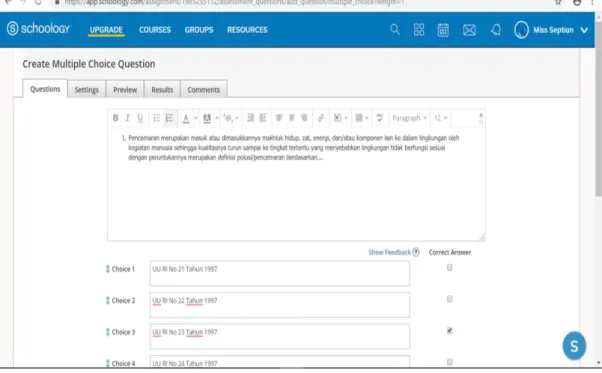Expand the Miss Seption account menu
The image size is (602, 373).
click(584, 30)
